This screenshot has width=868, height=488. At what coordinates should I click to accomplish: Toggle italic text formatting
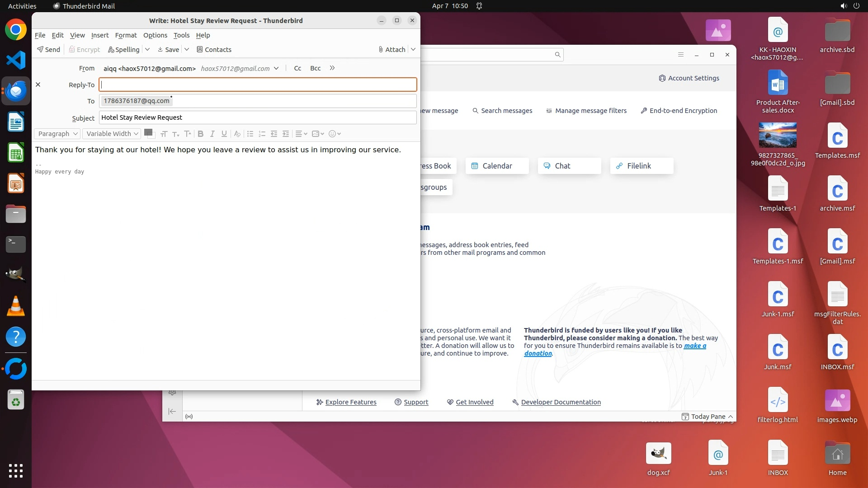[x=212, y=134]
